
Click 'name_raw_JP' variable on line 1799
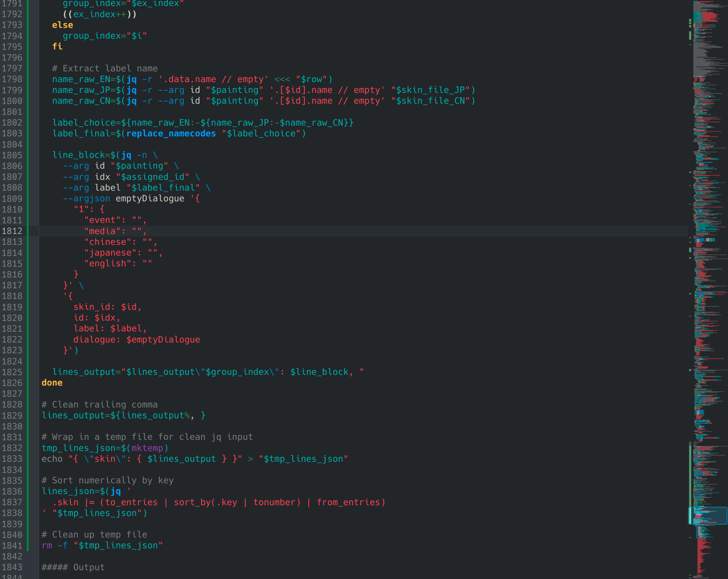coord(81,90)
